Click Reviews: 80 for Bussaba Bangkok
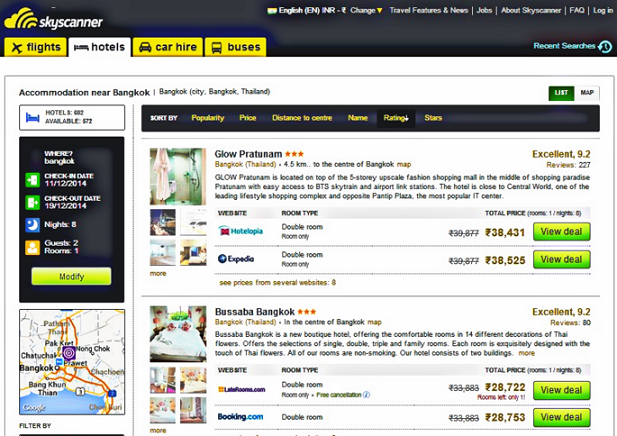 [x=570, y=323]
